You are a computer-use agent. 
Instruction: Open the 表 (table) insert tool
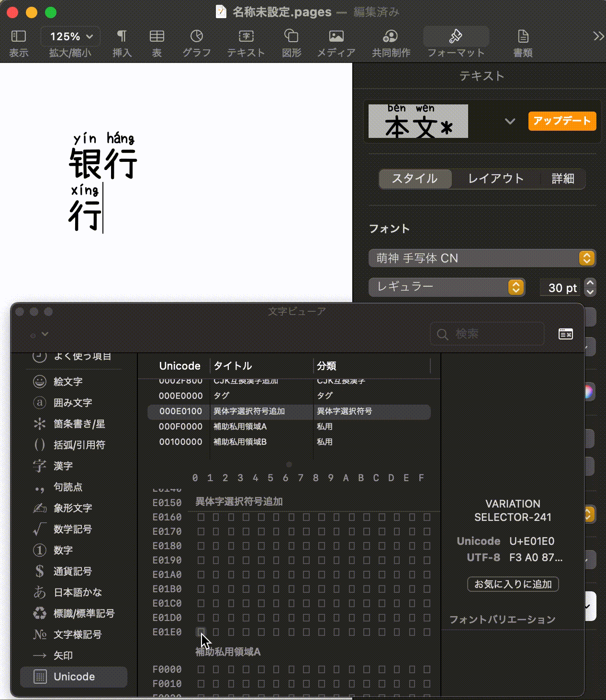[157, 42]
